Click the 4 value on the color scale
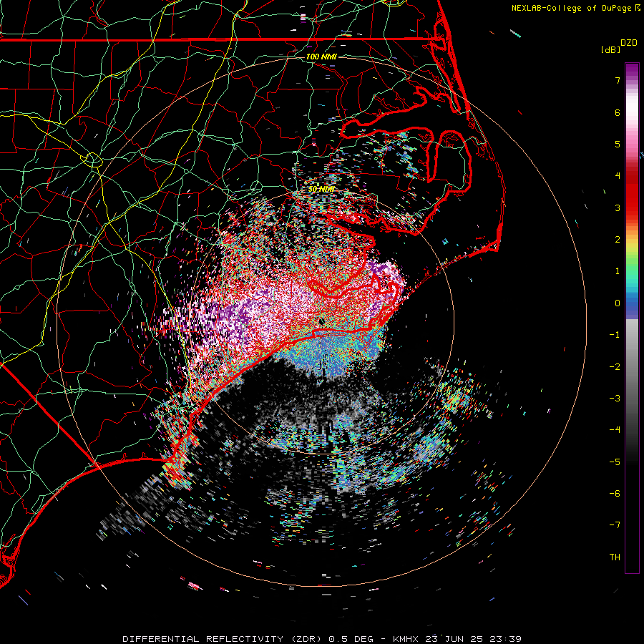The width and height of the screenshot is (644, 644). pos(618,176)
